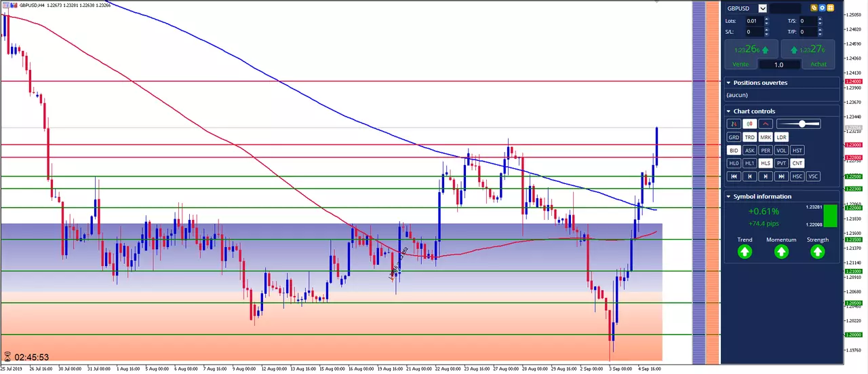The width and height of the screenshot is (868, 374).
Task: Click the +74.4 pips text
Action: tap(764, 223)
